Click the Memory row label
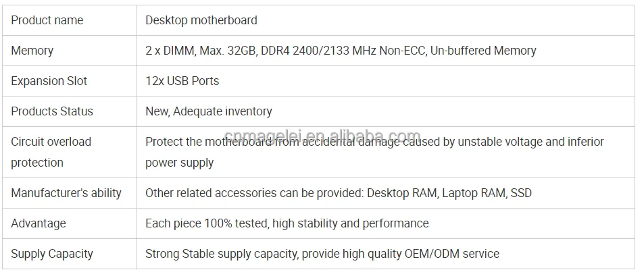644x274 pixels. coord(32,51)
